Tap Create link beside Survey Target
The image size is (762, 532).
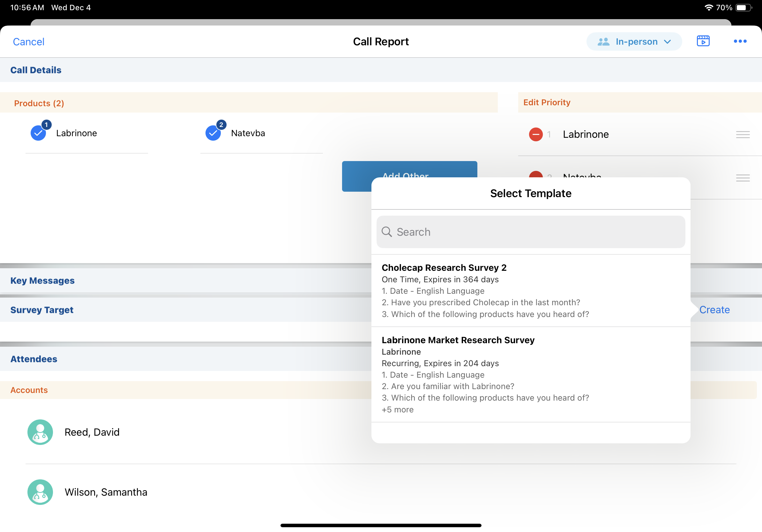714,309
